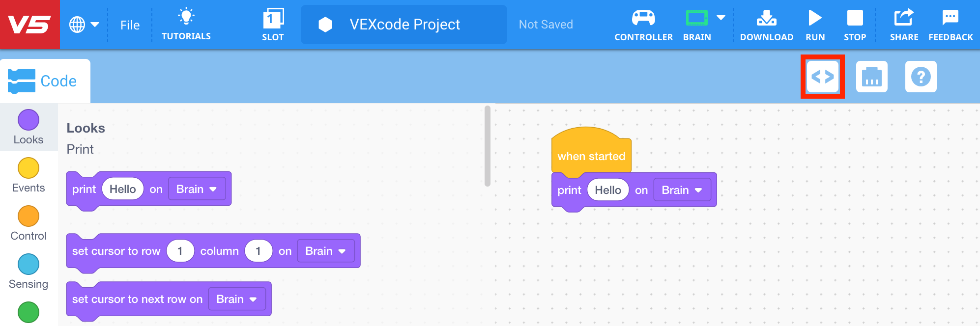
Task: Stop the running program
Action: [855, 24]
